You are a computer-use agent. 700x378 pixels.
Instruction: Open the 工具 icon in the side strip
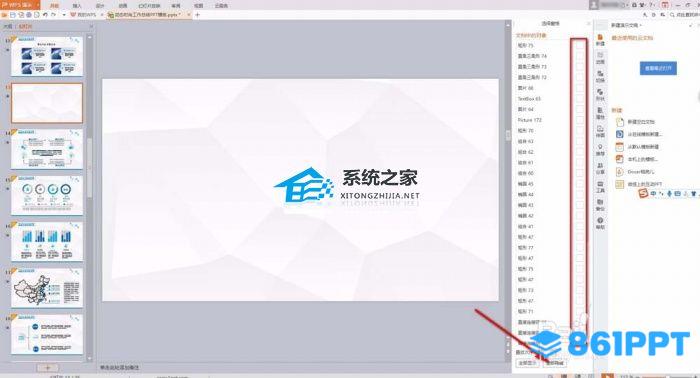coord(600,187)
